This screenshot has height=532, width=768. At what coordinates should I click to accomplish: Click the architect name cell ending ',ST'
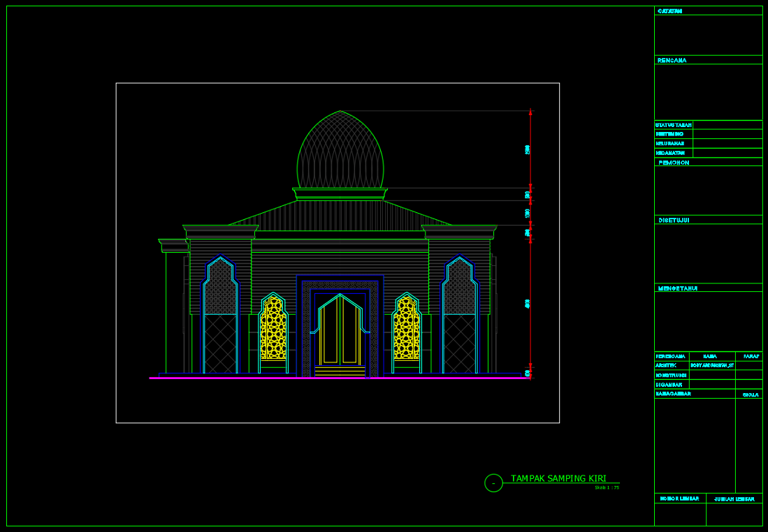[711, 365]
